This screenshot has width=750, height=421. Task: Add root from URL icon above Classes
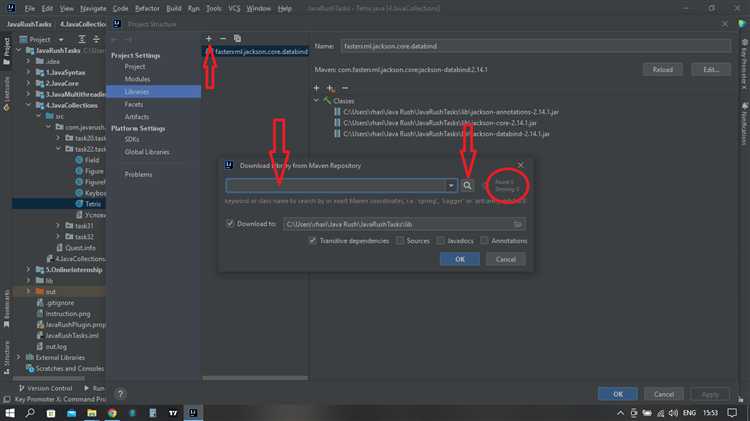click(x=331, y=88)
